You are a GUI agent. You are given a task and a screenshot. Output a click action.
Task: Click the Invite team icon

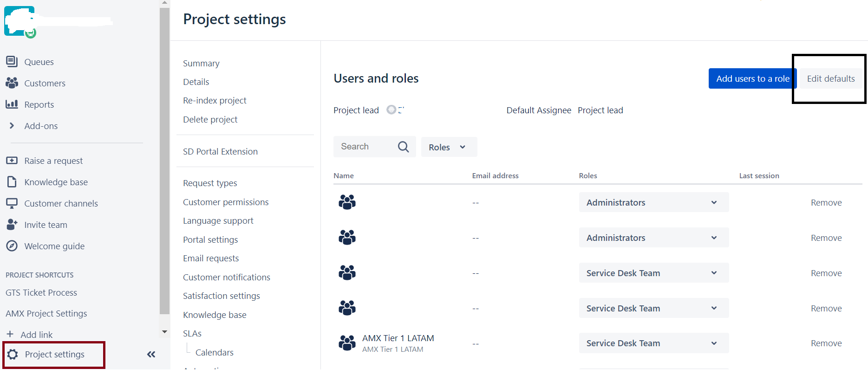(x=12, y=225)
